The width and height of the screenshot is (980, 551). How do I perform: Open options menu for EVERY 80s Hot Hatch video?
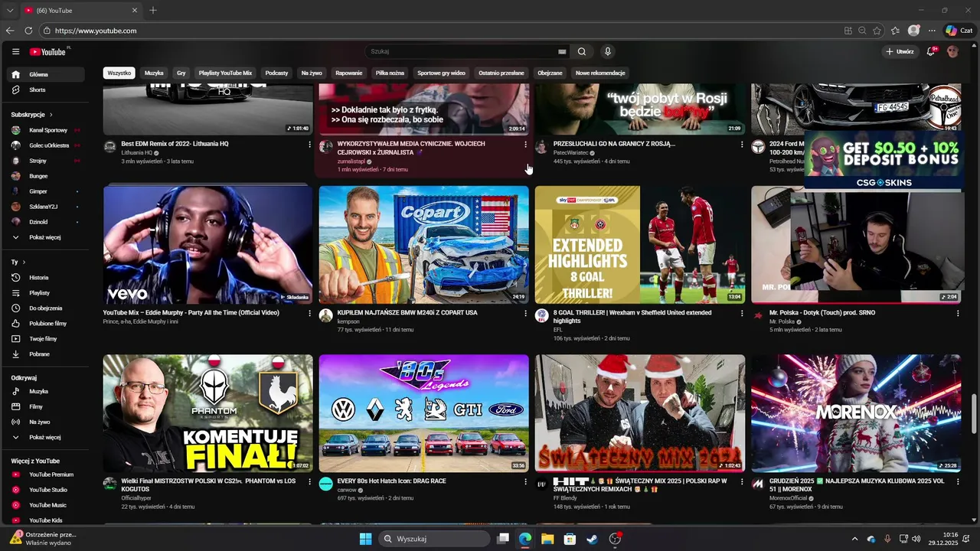coord(525,481)
